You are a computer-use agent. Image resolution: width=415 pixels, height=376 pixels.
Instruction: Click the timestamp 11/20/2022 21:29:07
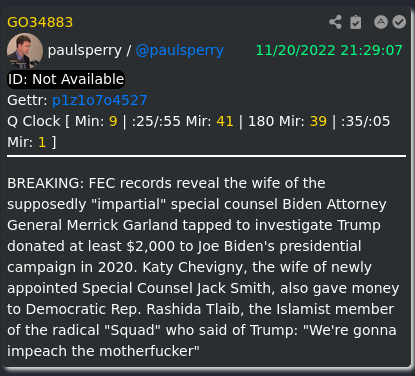click(329, 51)
